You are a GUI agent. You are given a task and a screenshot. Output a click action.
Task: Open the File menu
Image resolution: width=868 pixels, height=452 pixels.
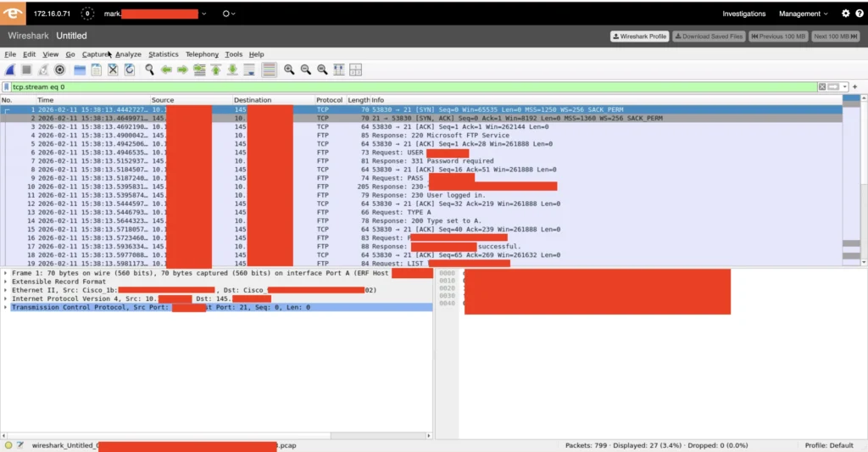(10, 54)
